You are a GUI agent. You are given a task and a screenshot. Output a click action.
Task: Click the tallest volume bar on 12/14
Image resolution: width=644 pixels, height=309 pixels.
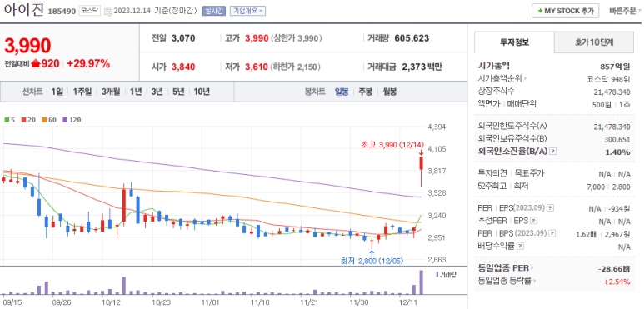(x=421, y=282)
